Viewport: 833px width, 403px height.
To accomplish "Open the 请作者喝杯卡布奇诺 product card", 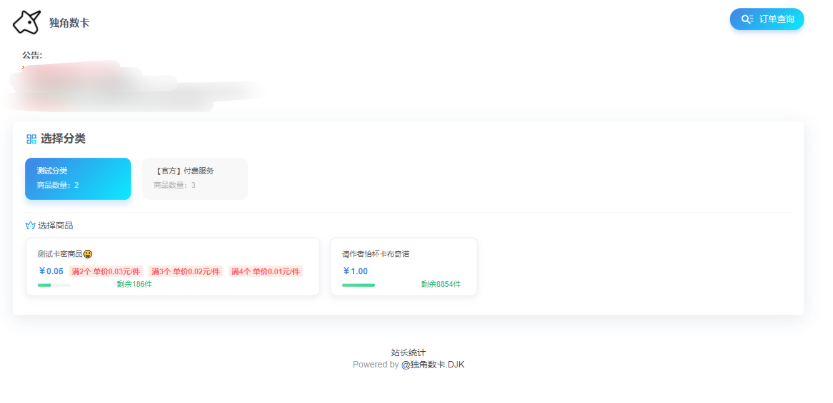I will click(x=403, y=266).
